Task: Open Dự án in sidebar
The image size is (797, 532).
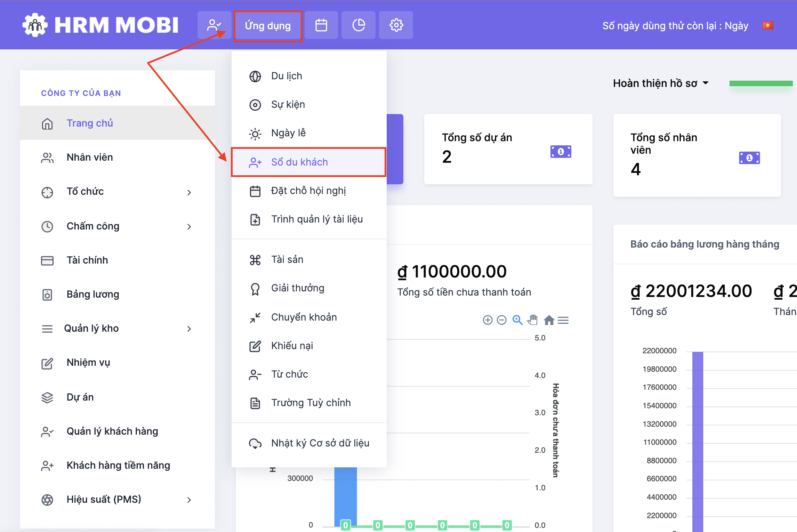Action: point(118,397)
